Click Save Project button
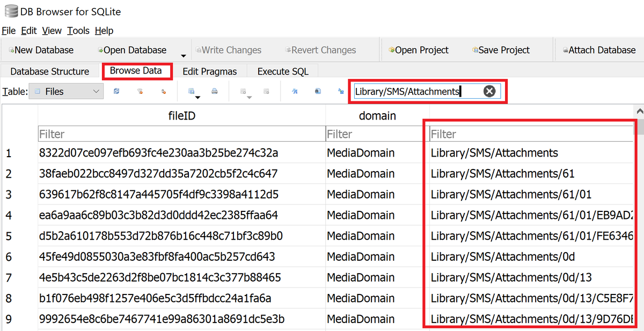 pyautogui.click(x=501, y=50)
